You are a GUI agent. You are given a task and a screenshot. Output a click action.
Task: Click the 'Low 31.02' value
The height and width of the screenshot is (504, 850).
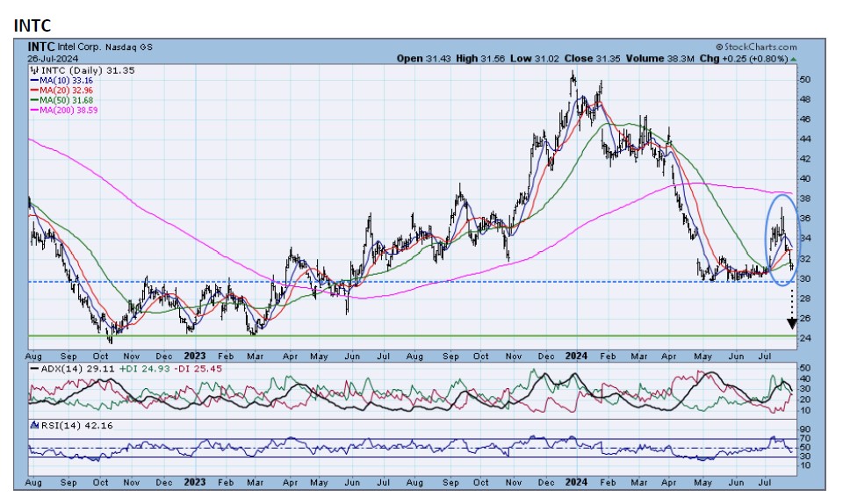(x=535, y=59)
